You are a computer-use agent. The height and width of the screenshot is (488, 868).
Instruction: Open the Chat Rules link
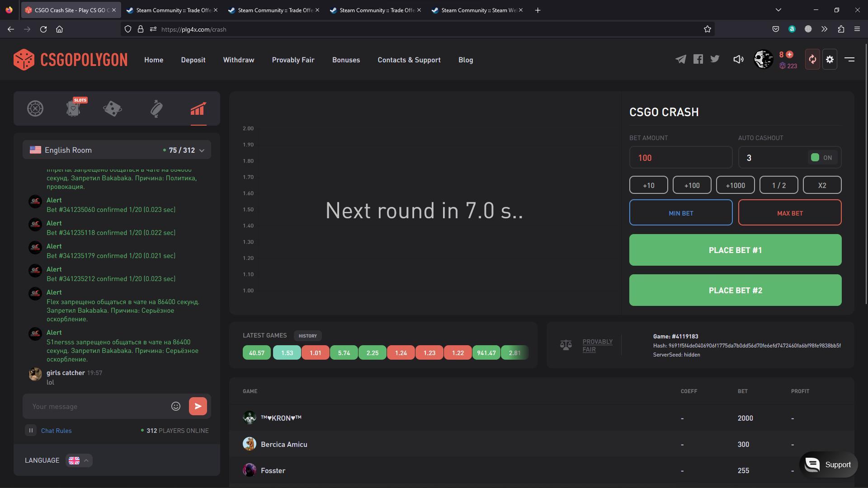[x=56, y=431]
